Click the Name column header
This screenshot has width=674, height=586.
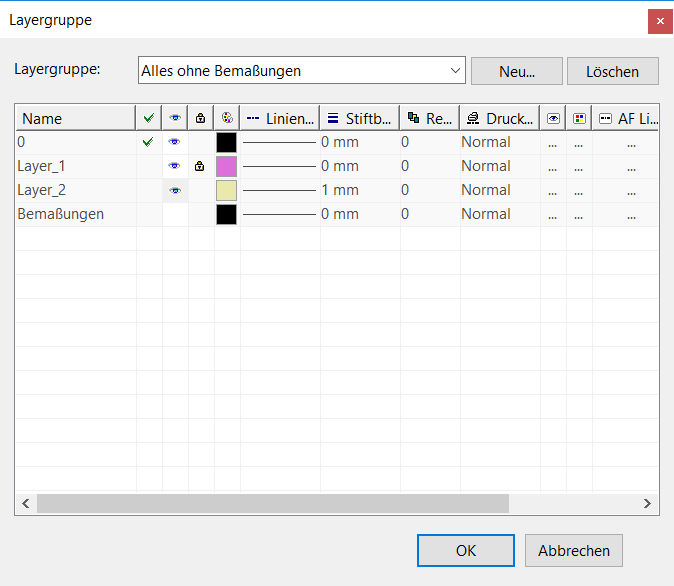[76, 118]
